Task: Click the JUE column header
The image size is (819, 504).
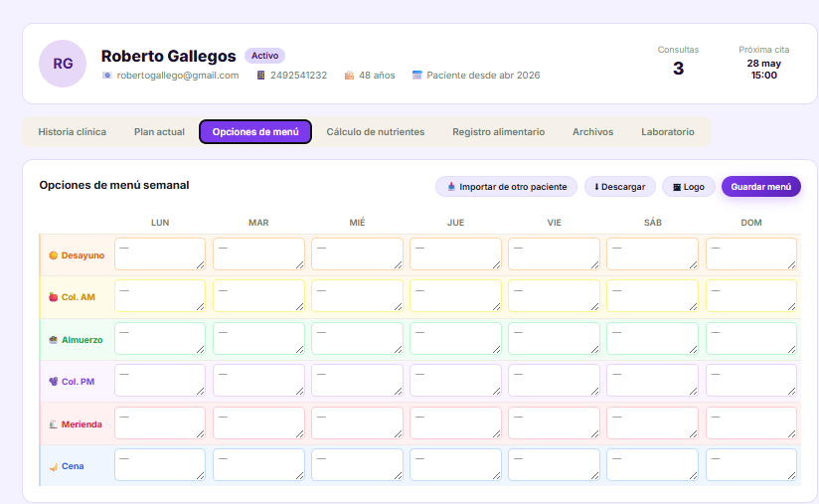Action: click(455, 223)
